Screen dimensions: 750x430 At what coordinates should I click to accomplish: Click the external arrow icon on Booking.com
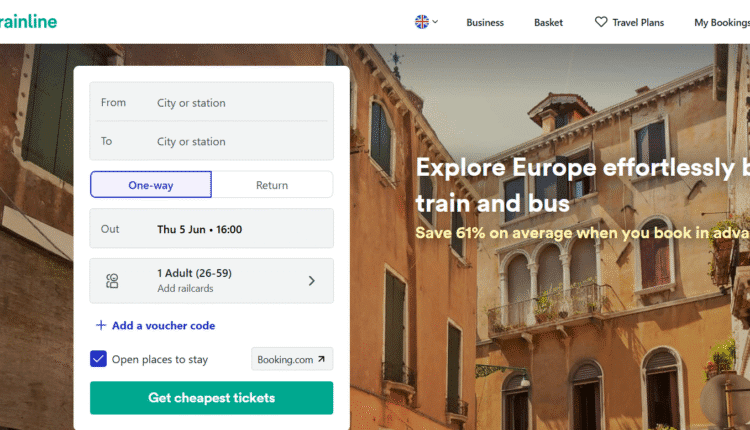point(321,359)
